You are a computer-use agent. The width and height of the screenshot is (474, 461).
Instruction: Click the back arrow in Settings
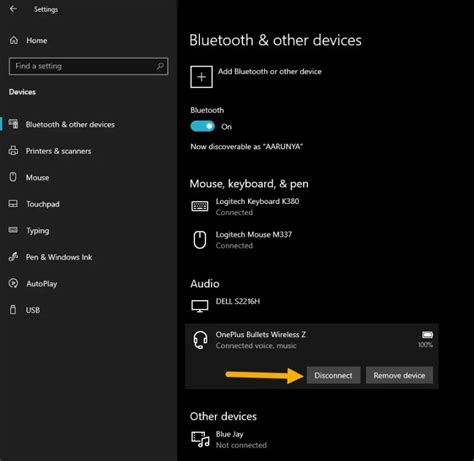13,9
